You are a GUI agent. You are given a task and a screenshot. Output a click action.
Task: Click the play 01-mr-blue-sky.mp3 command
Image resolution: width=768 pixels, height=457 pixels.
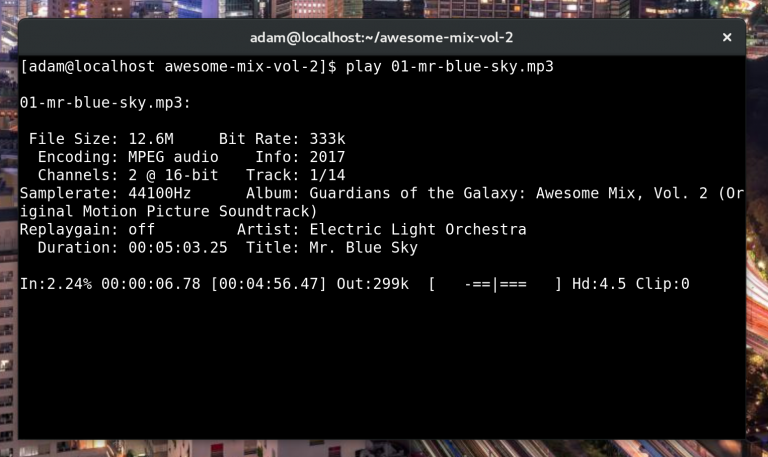tap(450, 67)
